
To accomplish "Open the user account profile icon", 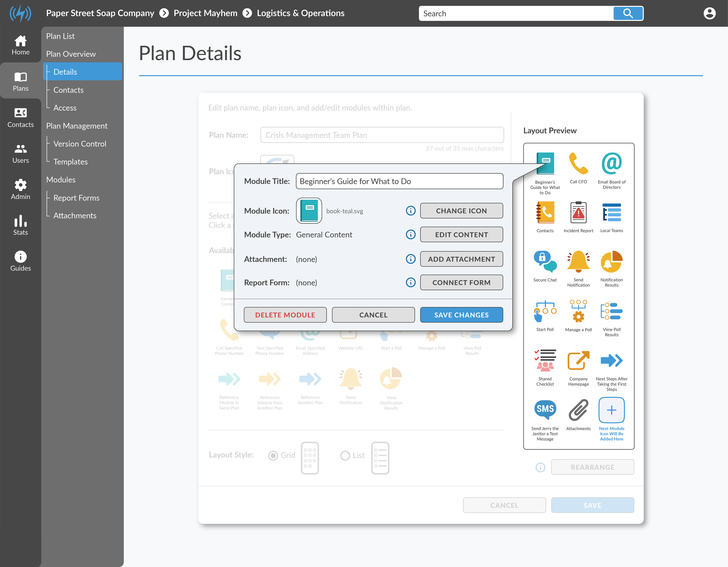I will tap(709, 14).
